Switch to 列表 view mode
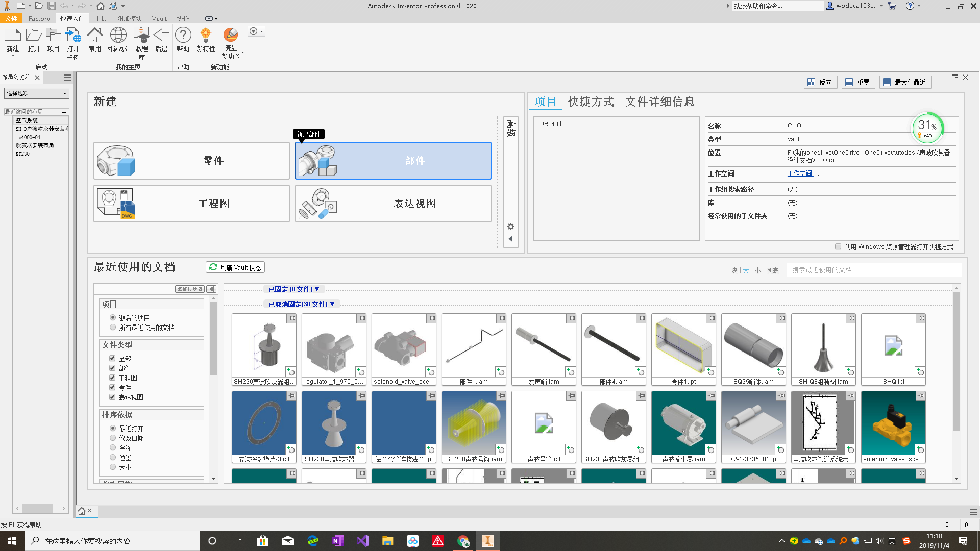 pyautogui.click(x=772, y=270)
